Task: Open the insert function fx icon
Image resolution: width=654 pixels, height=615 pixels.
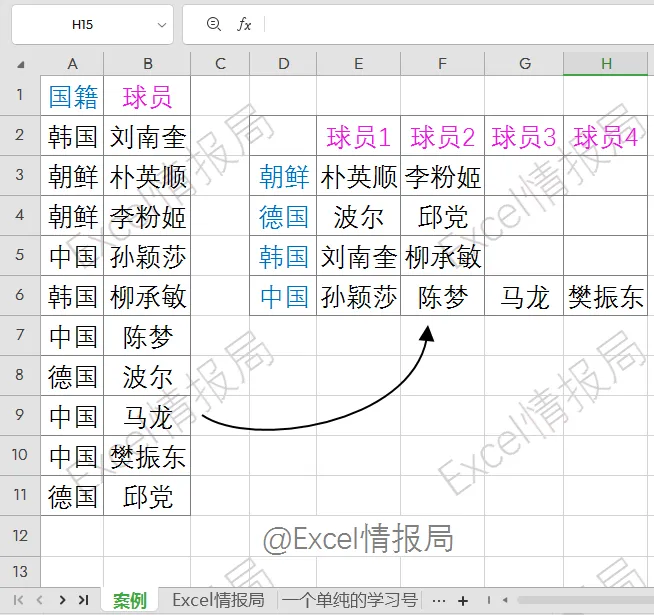Action: coord(244,25)
